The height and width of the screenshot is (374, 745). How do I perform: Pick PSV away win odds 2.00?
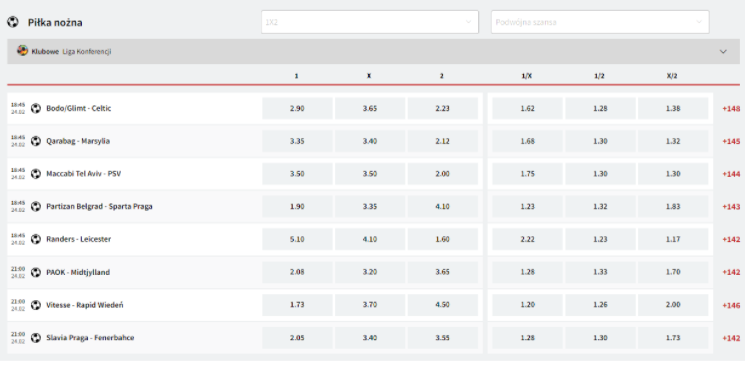[x=443, y=174]
